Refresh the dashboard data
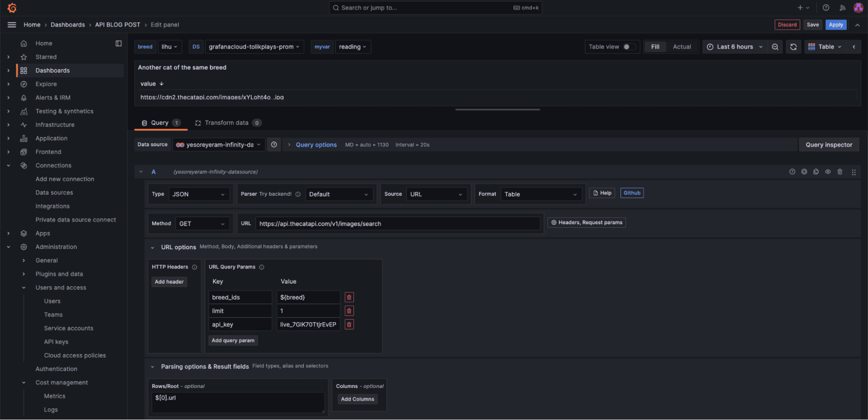The height and width of the screenshot is (420, 868). [x=793, y=46]
